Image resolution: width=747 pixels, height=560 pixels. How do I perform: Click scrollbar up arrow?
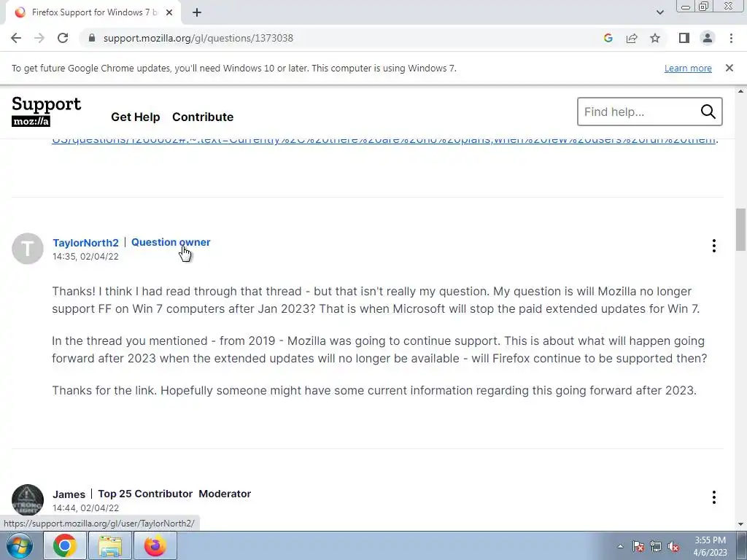click(740, 91)
